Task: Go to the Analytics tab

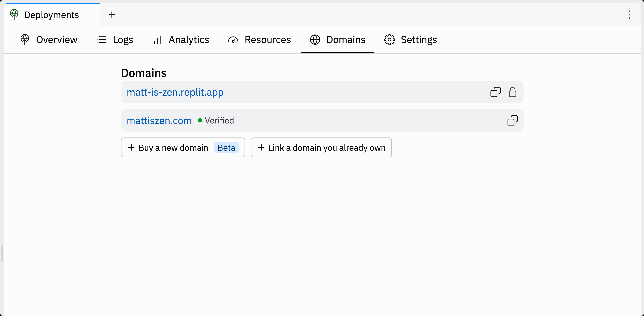Action: 189,40
